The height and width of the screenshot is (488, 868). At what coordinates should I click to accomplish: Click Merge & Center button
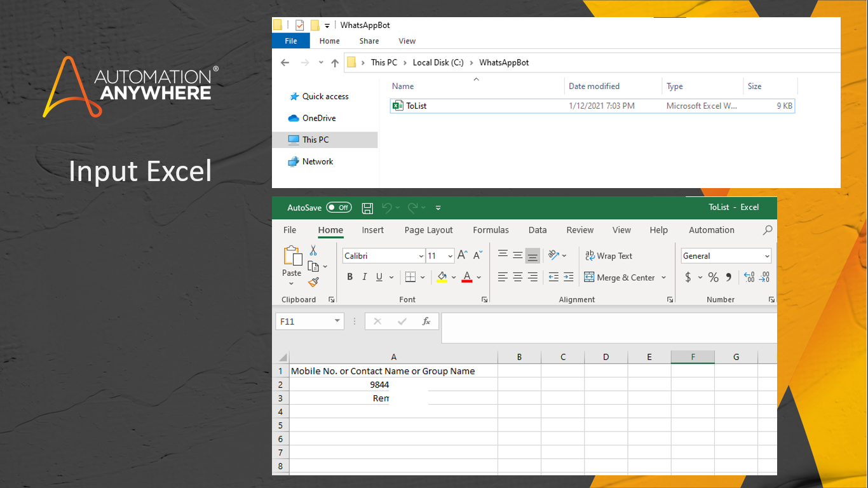click(x=620, y=278)
